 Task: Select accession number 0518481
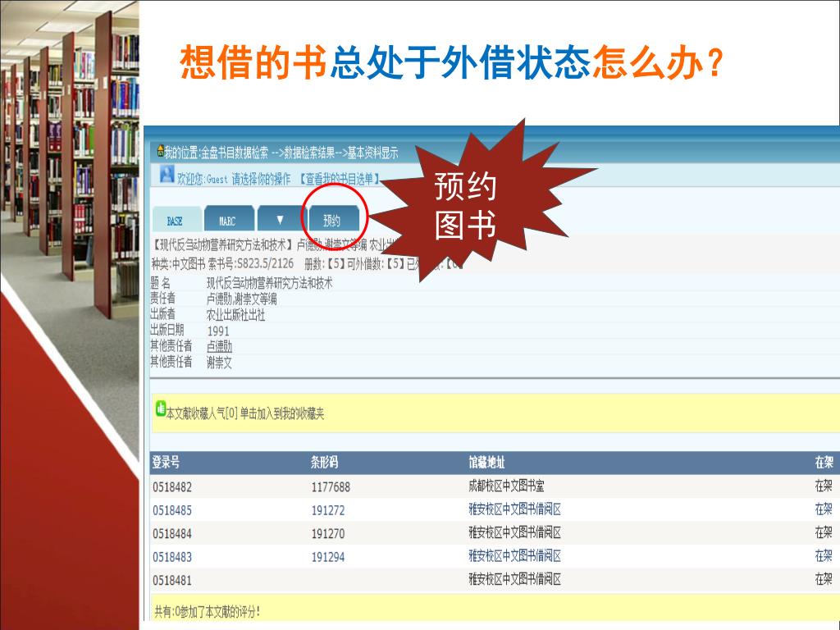172,581
